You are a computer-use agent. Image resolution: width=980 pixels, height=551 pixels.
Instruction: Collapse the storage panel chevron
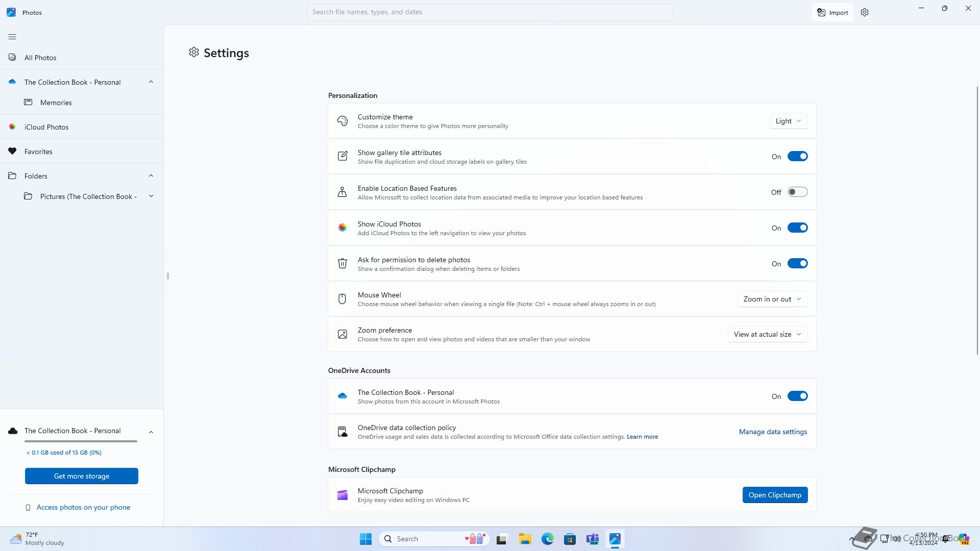point(151,432)
